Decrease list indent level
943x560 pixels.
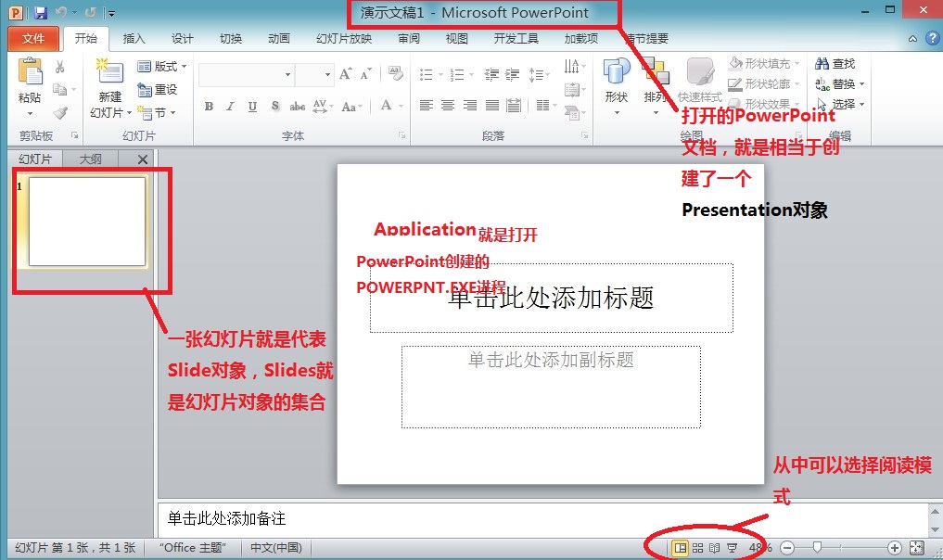point(491,74)
